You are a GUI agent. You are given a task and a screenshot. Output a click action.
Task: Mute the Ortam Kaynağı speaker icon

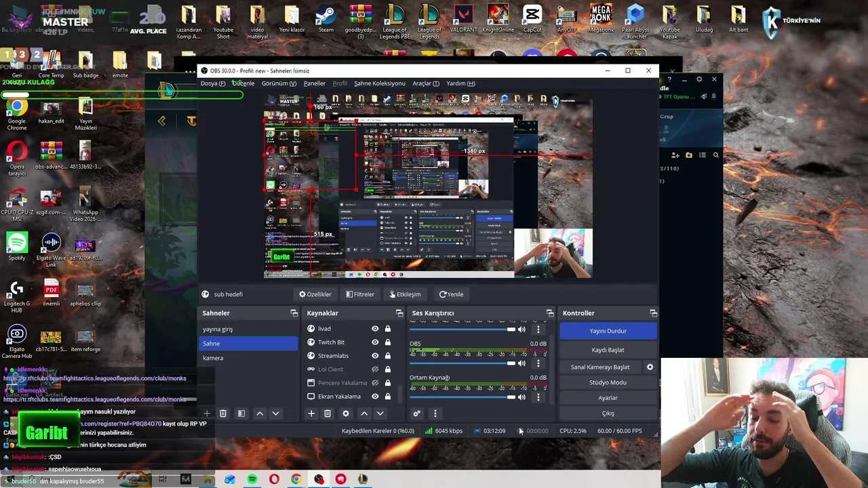tap(521, 397)
